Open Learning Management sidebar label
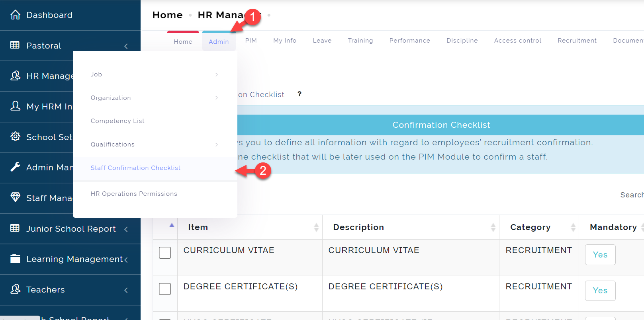 [x=74, y=259]
